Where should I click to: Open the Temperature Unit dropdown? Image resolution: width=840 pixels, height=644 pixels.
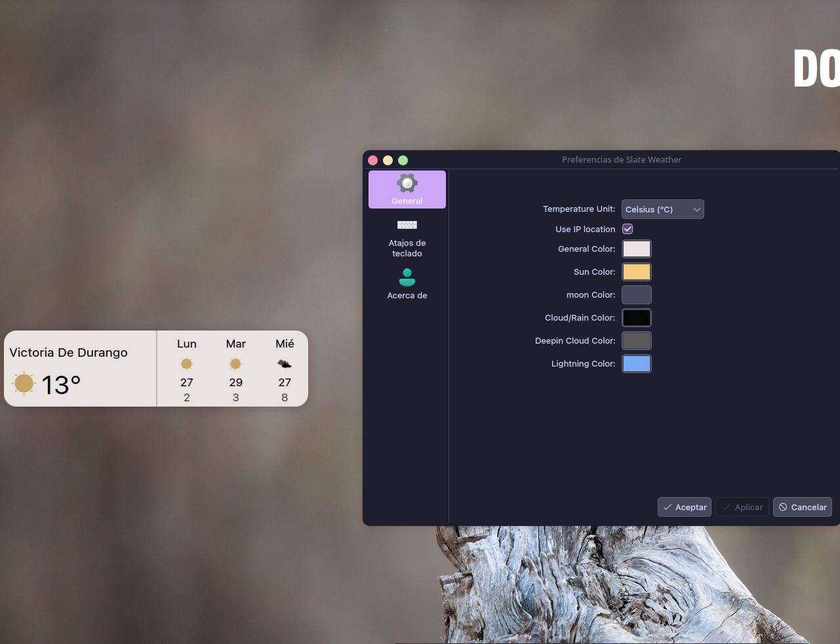coord(662,209)
